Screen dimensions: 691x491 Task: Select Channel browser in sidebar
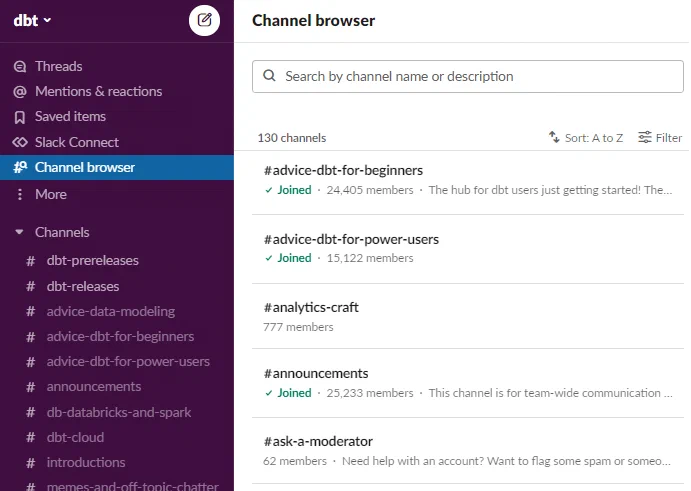coord(117,167)
